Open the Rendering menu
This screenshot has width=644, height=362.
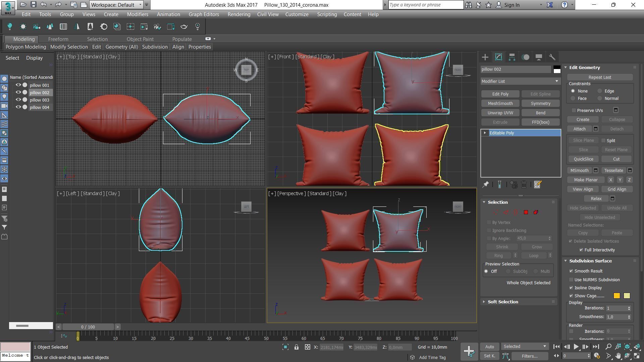(239, 14)
